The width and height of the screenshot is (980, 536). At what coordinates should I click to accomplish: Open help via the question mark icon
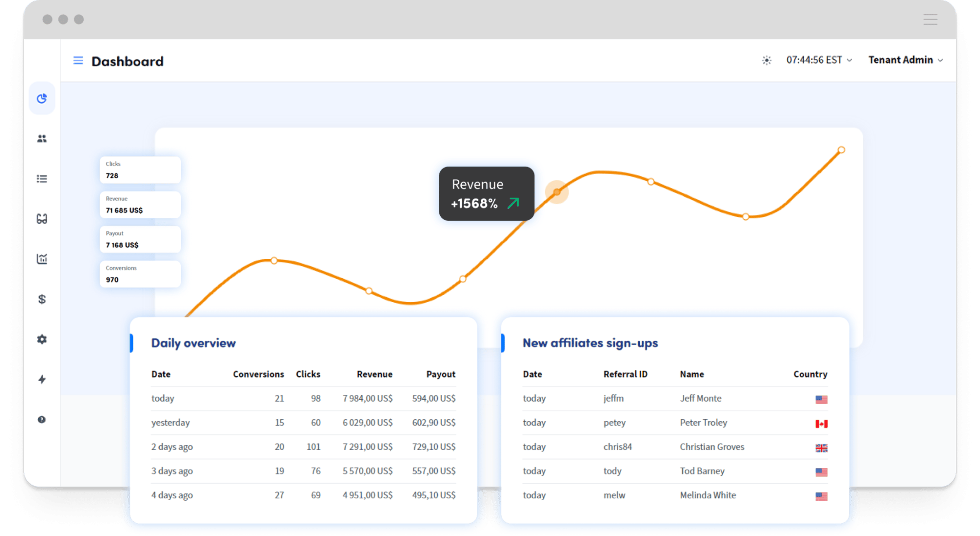click(x=42, y=420)
